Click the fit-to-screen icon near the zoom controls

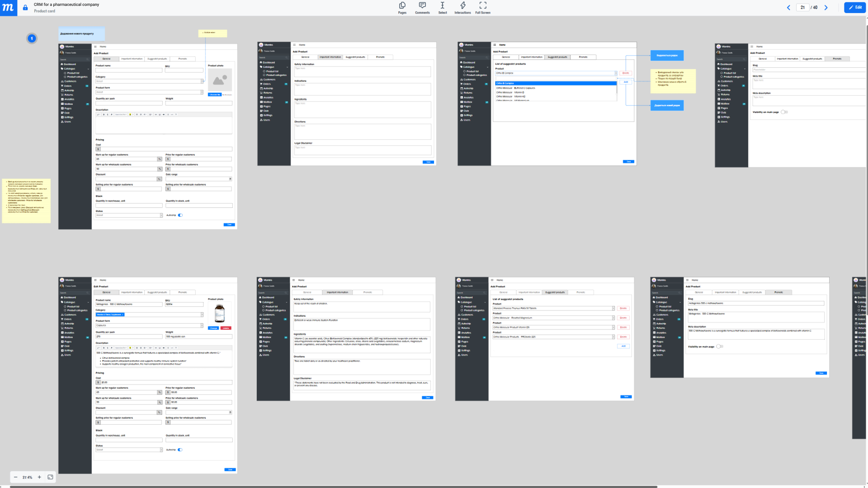click(x=50, y=477)
